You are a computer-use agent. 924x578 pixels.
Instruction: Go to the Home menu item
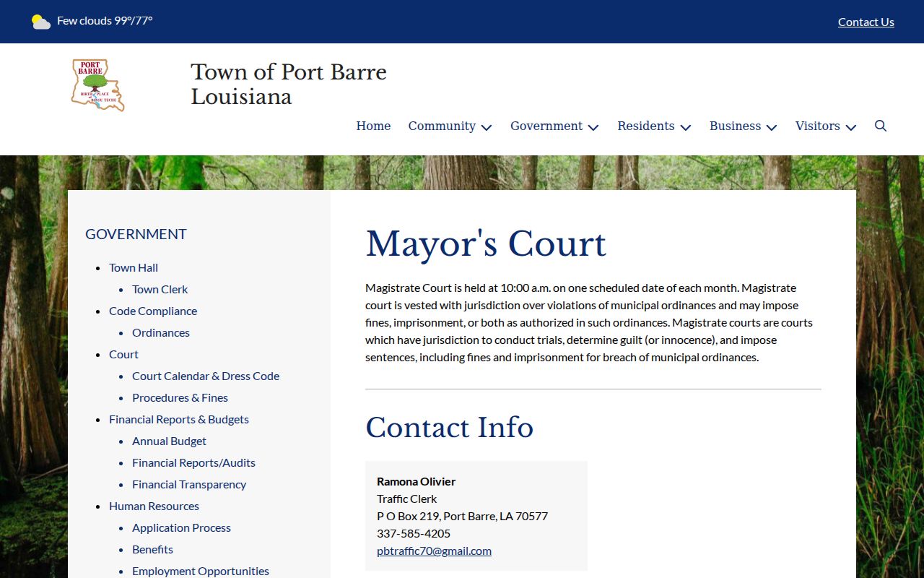coord(373,126)
